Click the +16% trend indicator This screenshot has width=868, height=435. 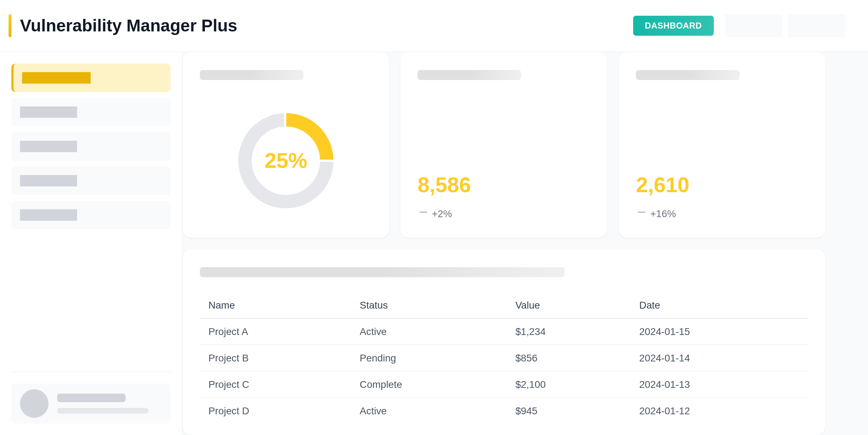(x=662, y=214)
